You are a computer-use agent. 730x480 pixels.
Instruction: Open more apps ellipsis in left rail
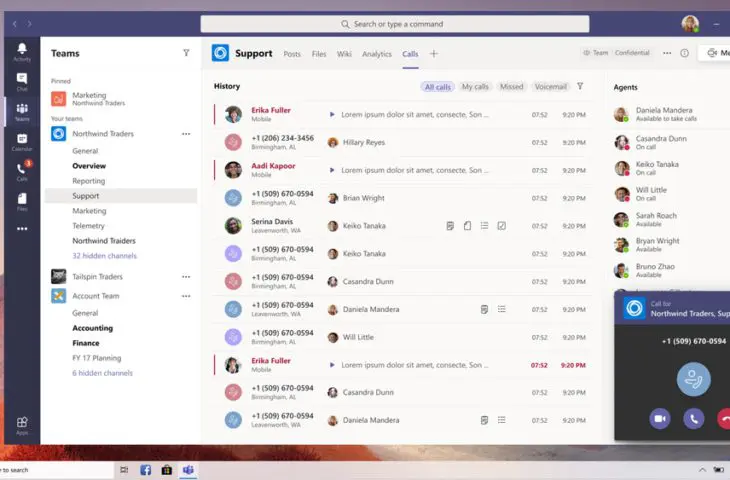point(22,229)
